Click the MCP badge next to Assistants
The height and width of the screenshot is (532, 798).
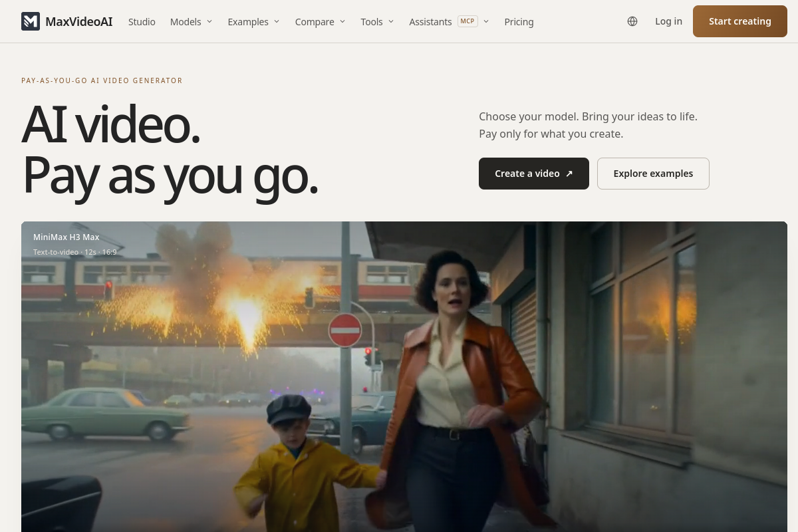coord(467,21)
